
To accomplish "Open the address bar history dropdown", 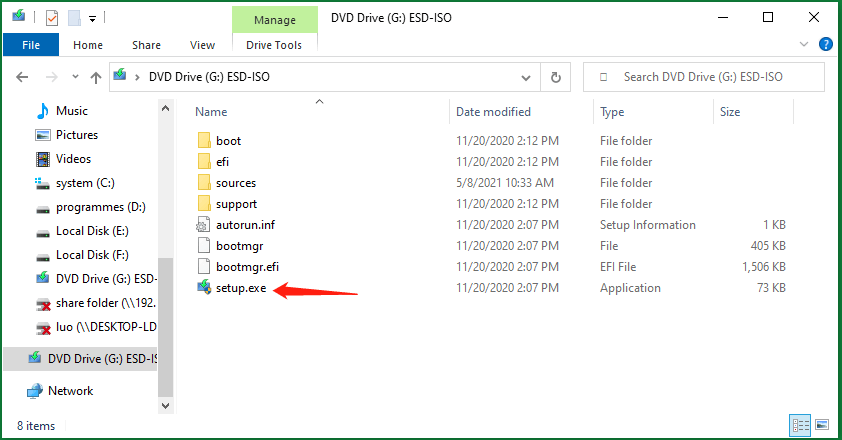I will pos(526,77).
